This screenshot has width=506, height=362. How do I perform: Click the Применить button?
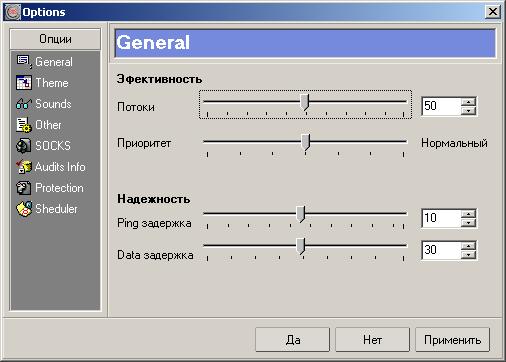click(452, 340)
